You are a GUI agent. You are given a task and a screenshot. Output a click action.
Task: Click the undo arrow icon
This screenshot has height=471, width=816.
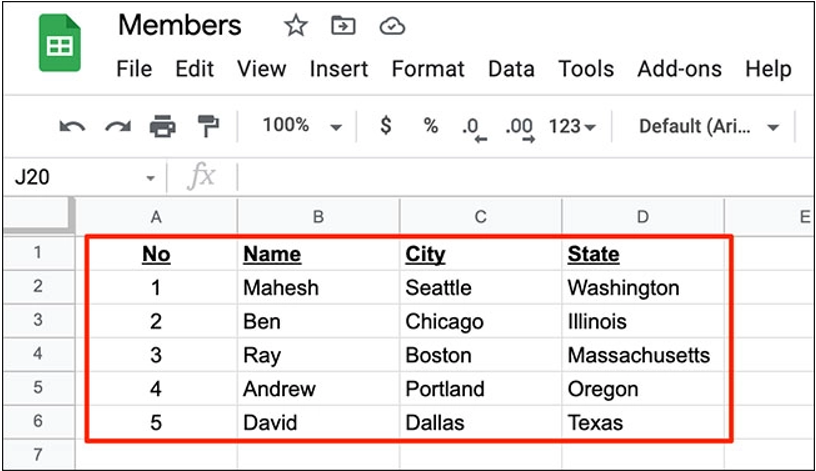72,126
